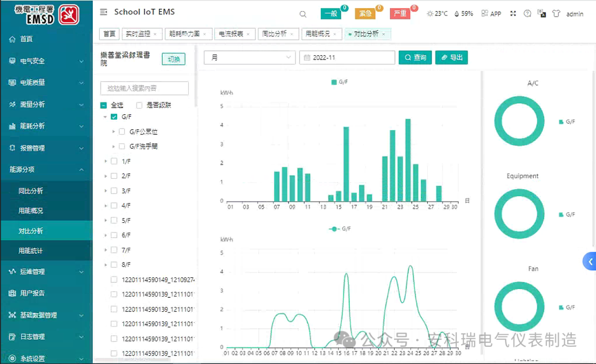
Task: Check the 8/F checkbox
Action: point(114,264)
